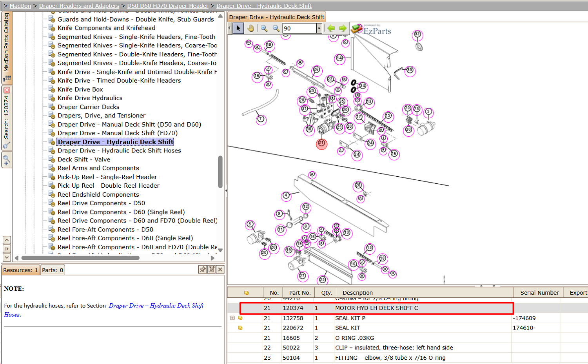Select Reel Arms and Components tree item
Image resolution: width=588 pixels, height=364 pixels.
[x=98, y=168]
